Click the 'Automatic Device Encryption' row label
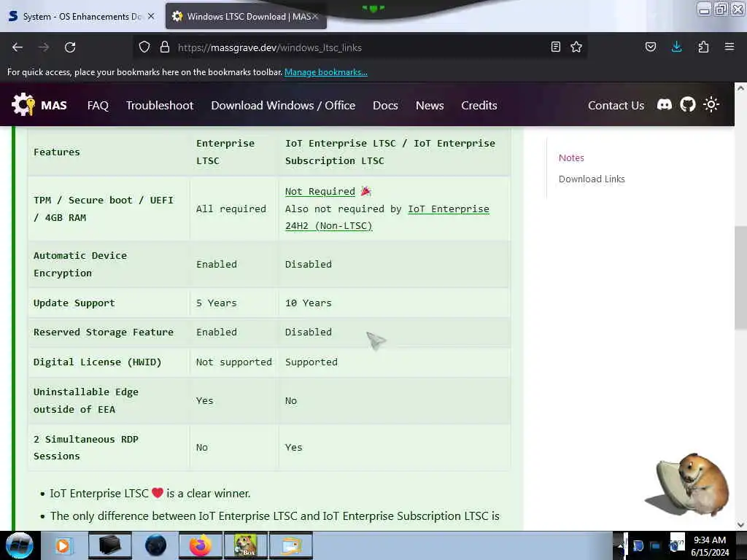The image size is (747, 560). tap(80, 264)
